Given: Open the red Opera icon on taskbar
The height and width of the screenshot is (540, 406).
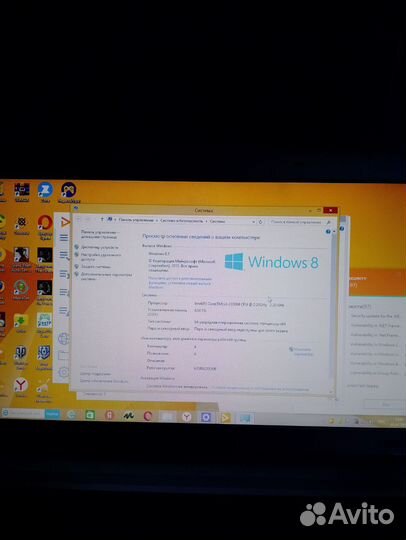Looking at the screenshot, I should pos(148,416).
